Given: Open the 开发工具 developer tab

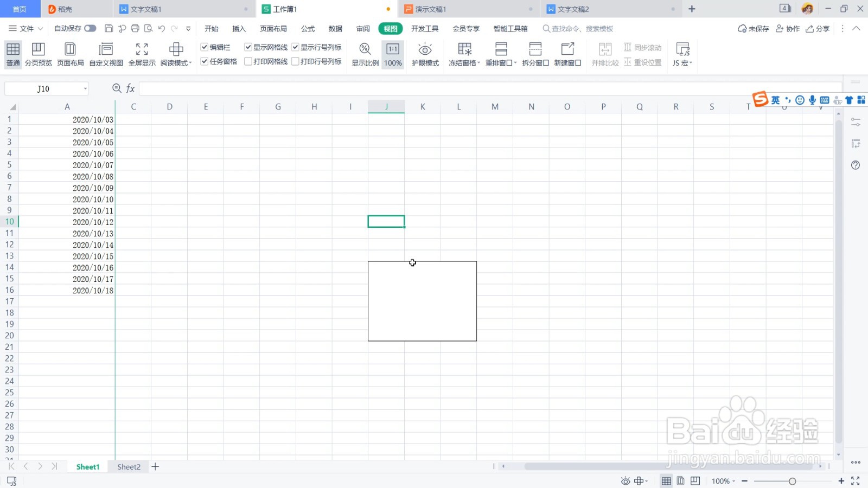Looking at the screenshot, I should coord(425,29).
